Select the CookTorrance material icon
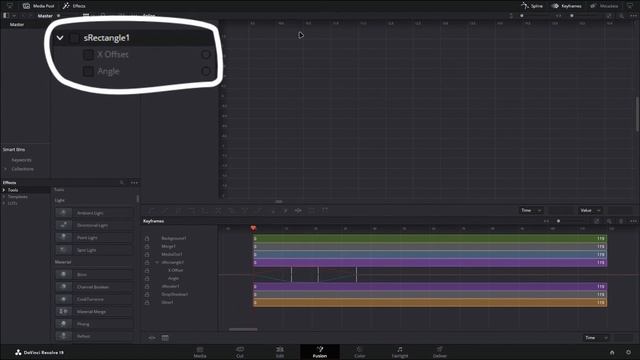 click(x=63, y=299)
